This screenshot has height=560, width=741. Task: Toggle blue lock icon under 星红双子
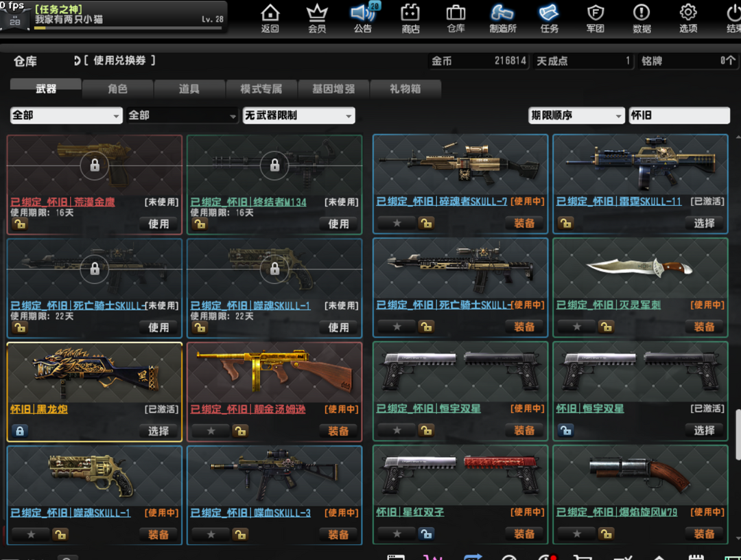point(426,533)
